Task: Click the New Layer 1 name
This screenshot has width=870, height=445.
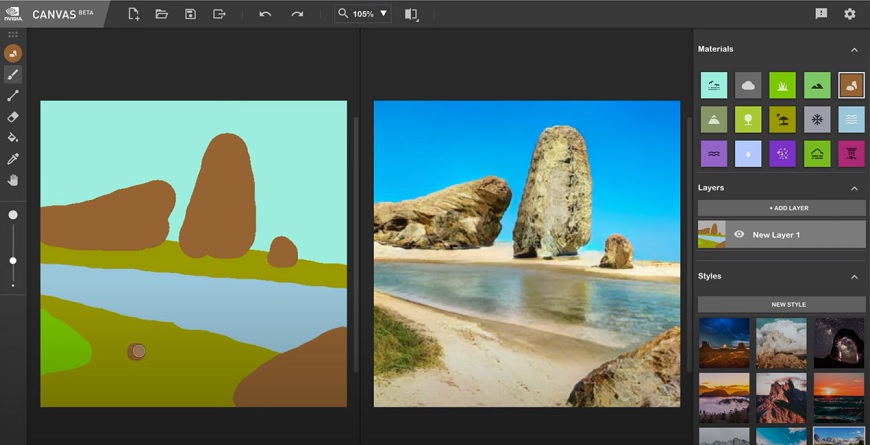Action: coord(776,235)
